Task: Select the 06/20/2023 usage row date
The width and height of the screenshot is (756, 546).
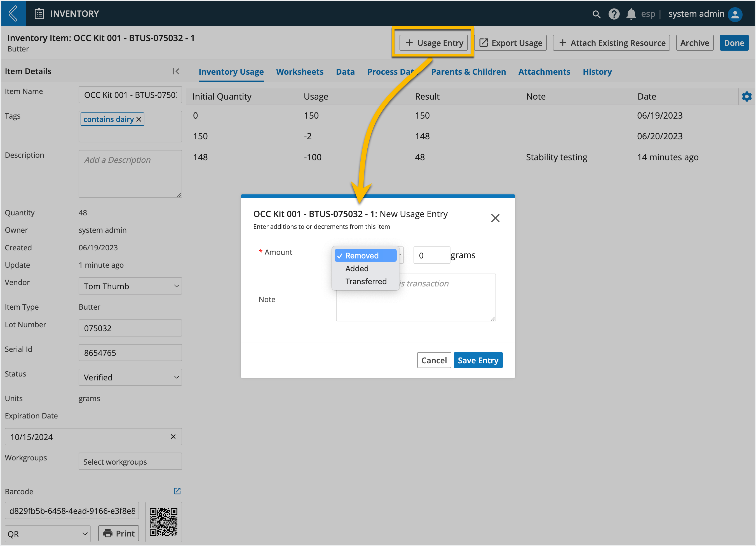Action: pyautogui.click(x=660, y=136)
